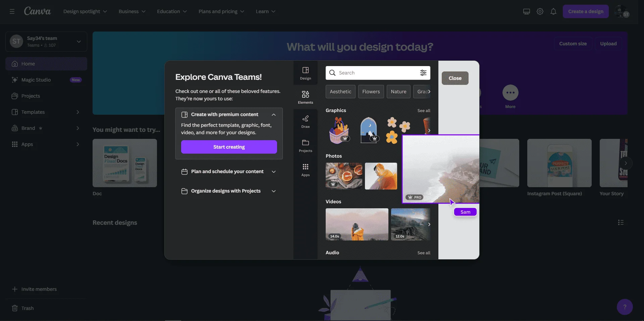Open the Instagram Post (Square) thumbnail

pyautogui.click(x=559, y=163)
